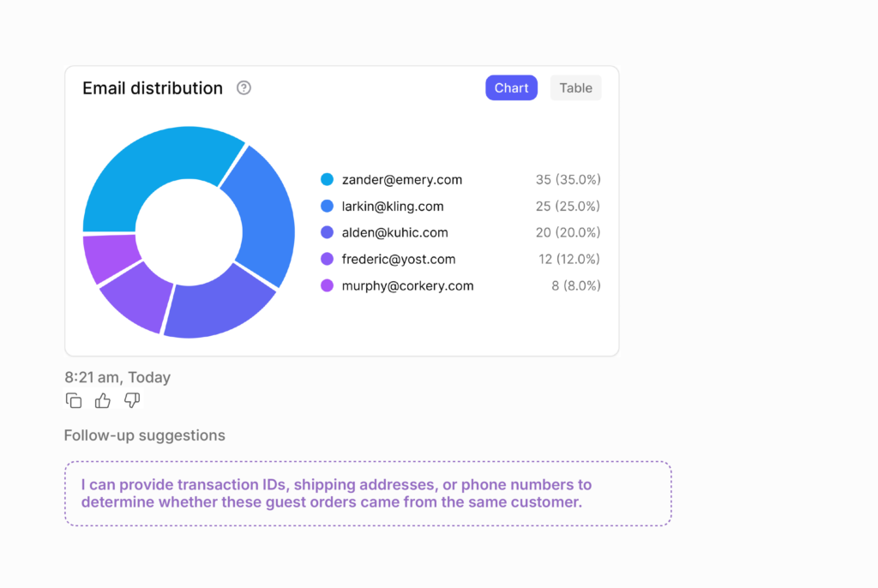This screenshot has width=878, height=588.
Task: Click the larkin@kling.com legend color dot
Action: coord(327,207)
